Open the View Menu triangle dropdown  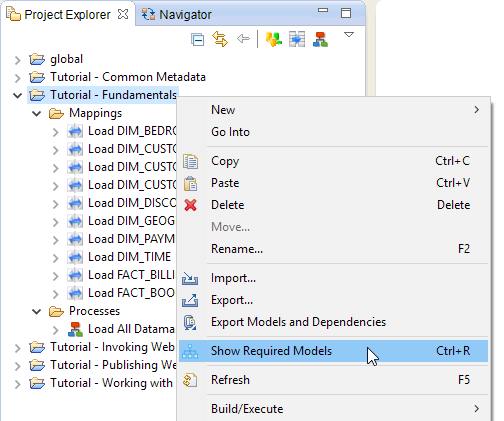click(349, 35)
